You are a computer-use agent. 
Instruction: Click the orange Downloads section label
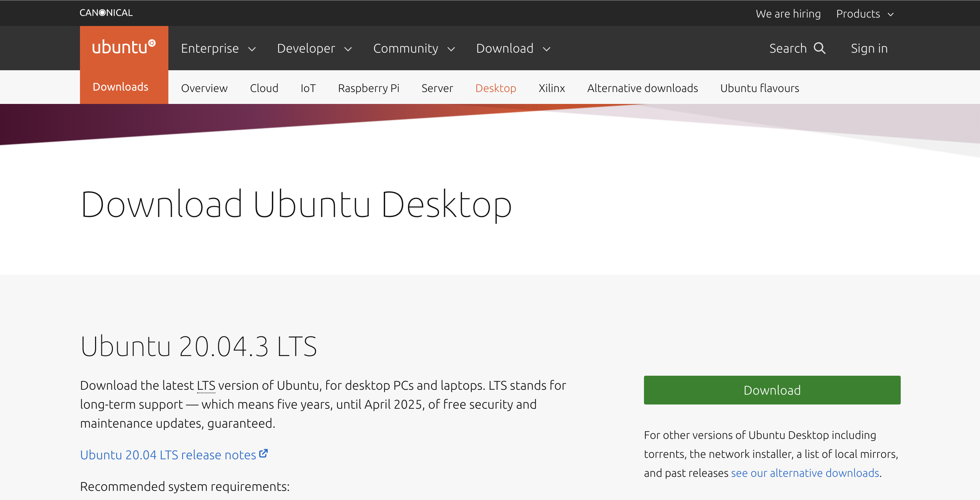click(120, 87)
